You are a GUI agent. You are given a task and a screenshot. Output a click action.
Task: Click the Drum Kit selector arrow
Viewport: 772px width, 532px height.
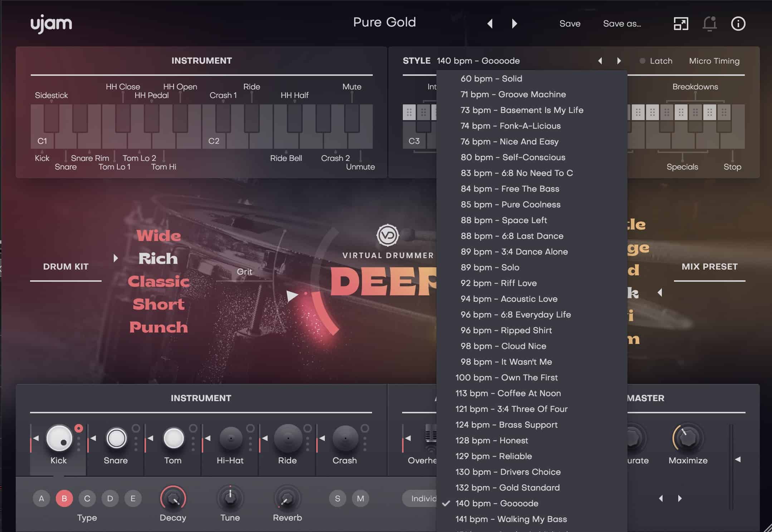pos(116,258)
